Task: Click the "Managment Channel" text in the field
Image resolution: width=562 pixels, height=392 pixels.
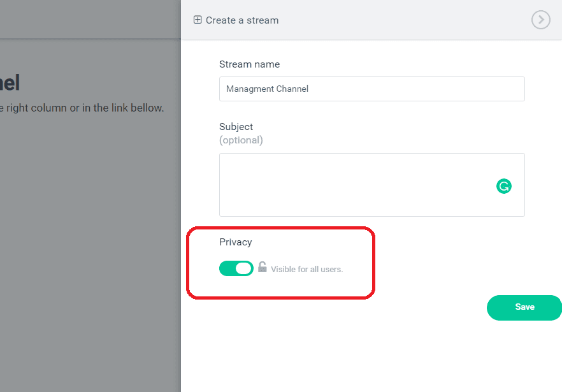Action: (267, 89)
